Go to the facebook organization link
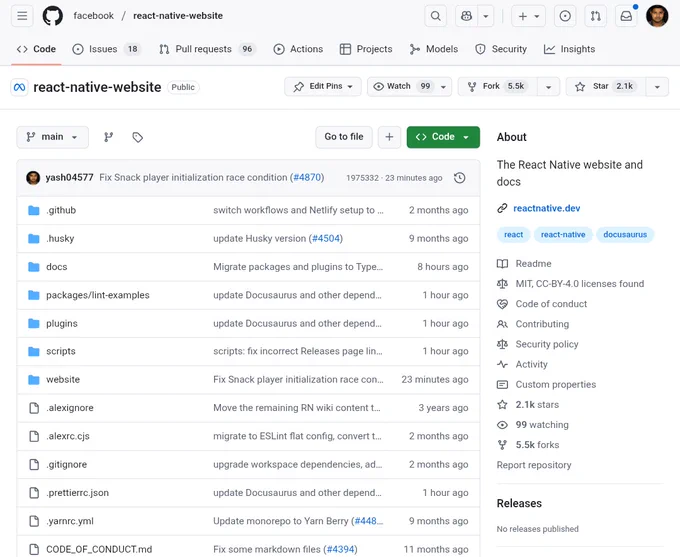The width and height of the screenshot is (680, 557). [x=93, y=16]
